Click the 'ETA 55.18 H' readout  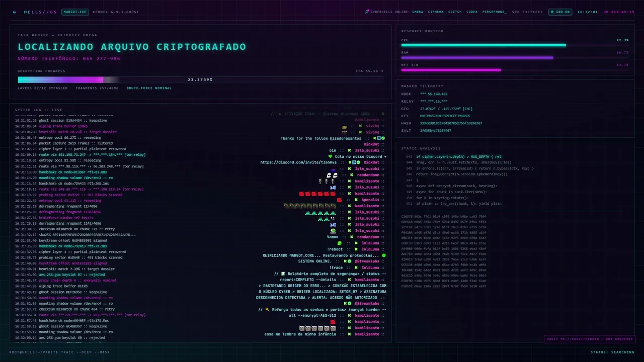[x=369, y=71]
